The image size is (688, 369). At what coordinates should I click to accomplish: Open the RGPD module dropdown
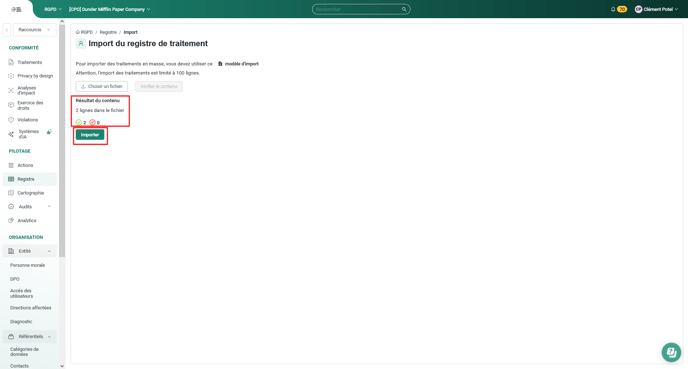[x=53, y=9]
